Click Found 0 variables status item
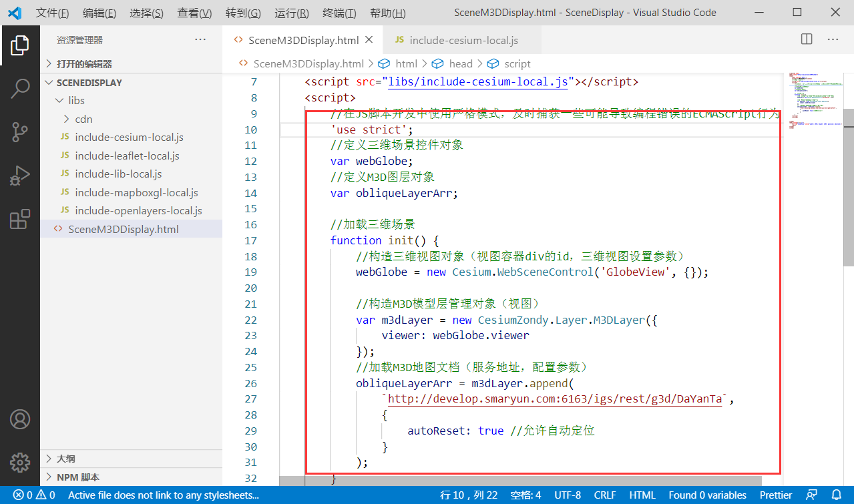This screenshot has height=504, width=854. (708, 495)
